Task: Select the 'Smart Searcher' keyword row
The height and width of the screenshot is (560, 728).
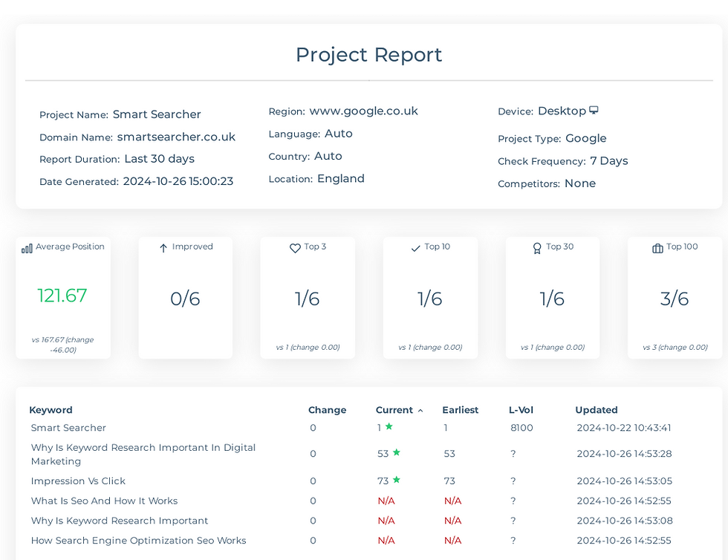Action: [68, 428]
